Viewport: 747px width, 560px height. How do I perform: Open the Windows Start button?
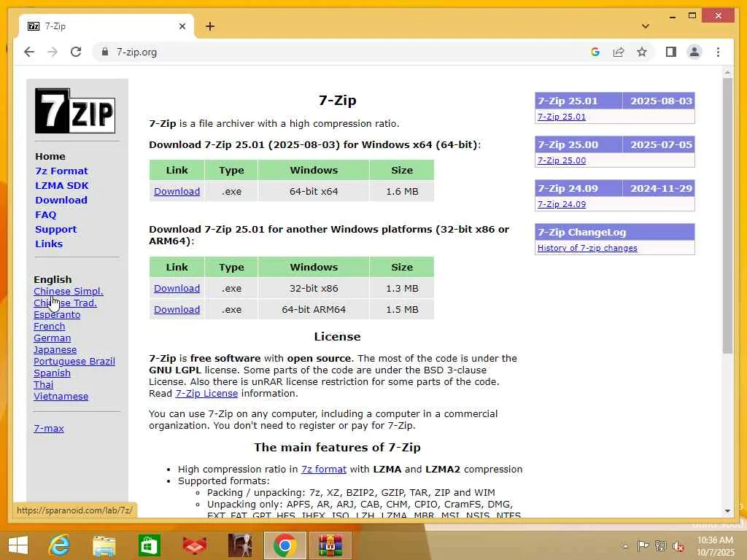pyautogui.click(x=18, y=545)
